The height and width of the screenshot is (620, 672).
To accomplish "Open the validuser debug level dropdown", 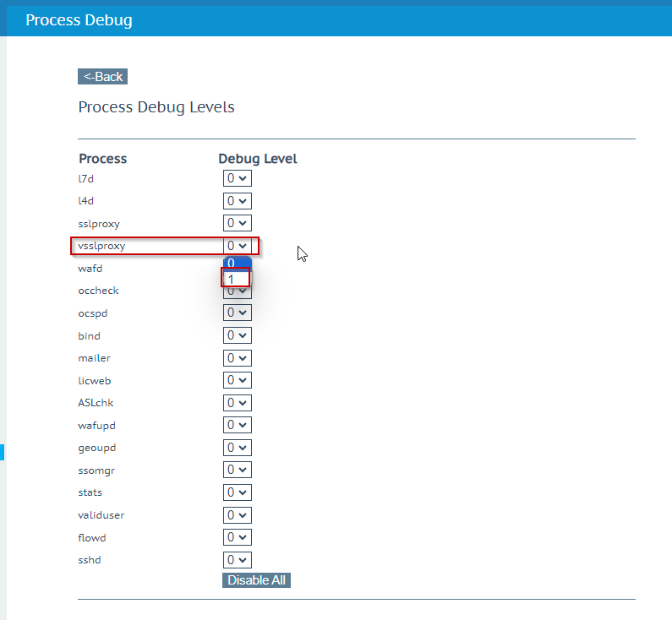I will click(237, 514).
